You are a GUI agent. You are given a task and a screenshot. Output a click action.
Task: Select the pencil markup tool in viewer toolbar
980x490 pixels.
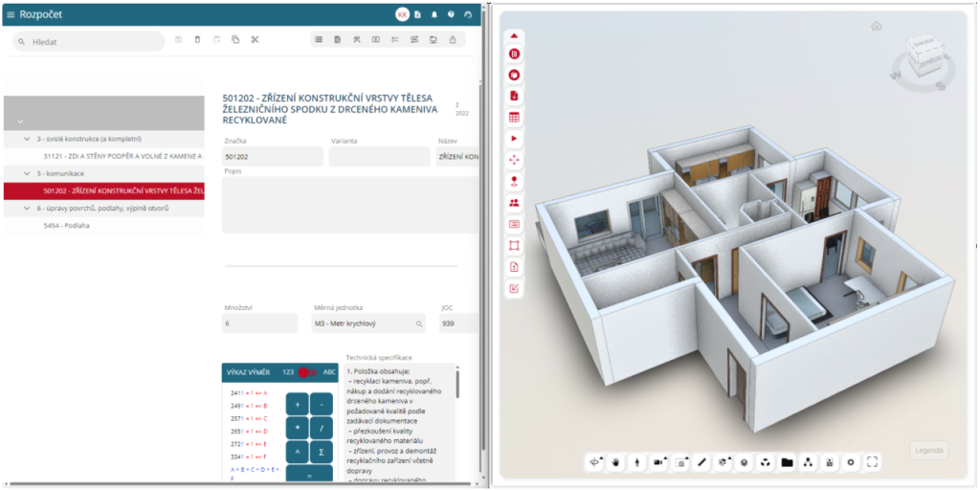pyautogui.click(x=702, y=462)
